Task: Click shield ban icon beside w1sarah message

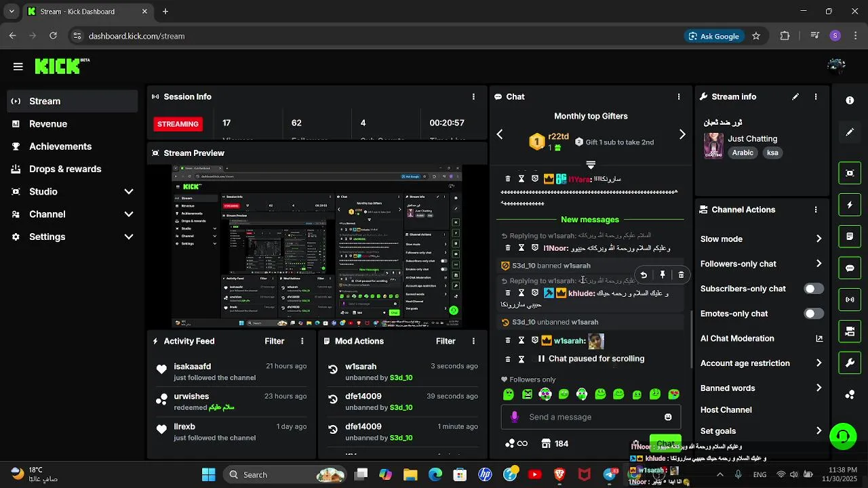Action: coord(535,340)
